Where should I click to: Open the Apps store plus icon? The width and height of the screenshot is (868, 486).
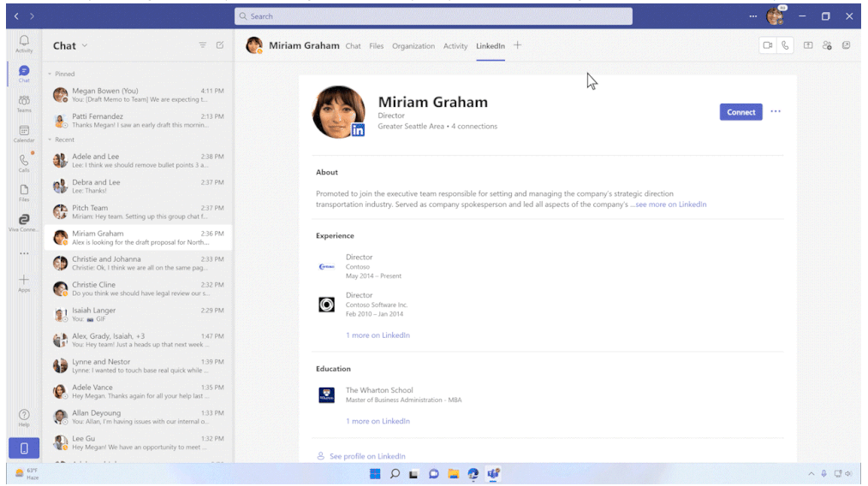(24, 283)
